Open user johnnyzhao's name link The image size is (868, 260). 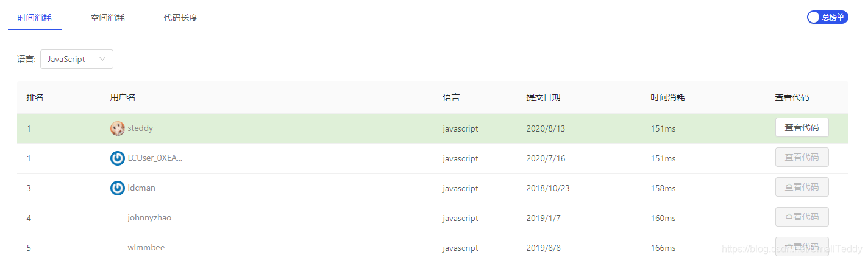[x=149, y=218]
